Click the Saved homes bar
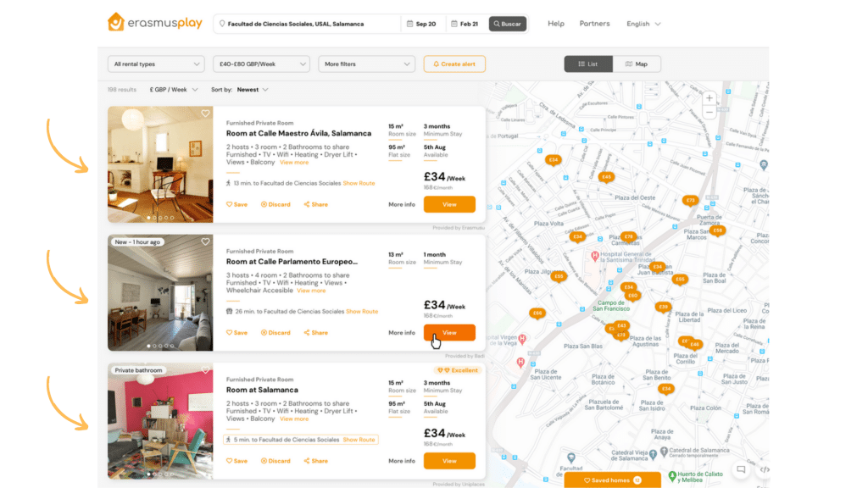The height and width of the screenshot is (488, 868). [612, 480]
